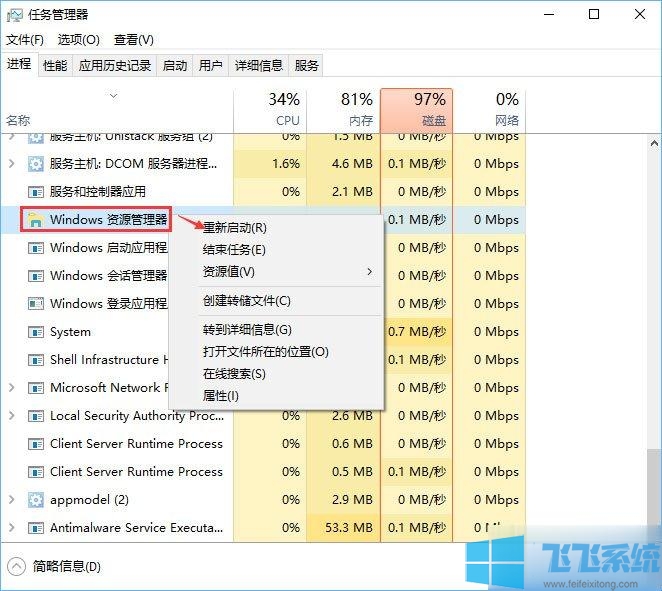Viewport: 662px width, 591px height.
Task: Click the Windows 会话管理器 process icon
Action: (35, 276)
